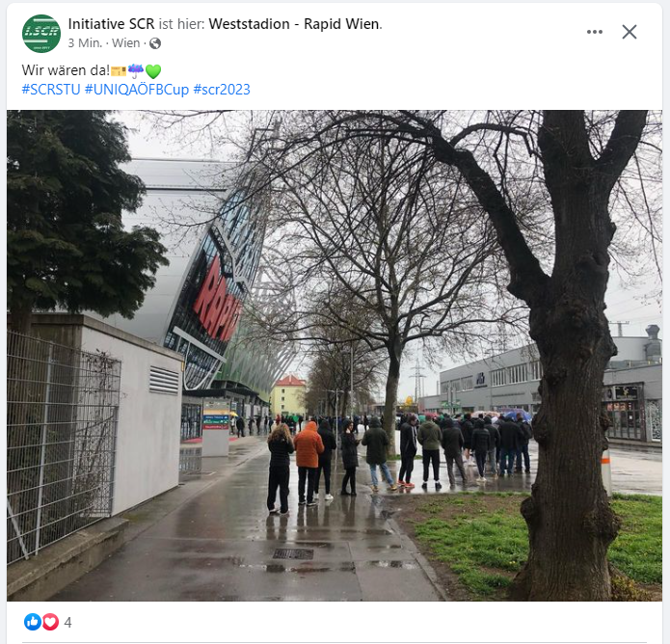Open the #scr2023 hashtag
The height and width of the screenshot is (644, 670).
tap(222, 90)
